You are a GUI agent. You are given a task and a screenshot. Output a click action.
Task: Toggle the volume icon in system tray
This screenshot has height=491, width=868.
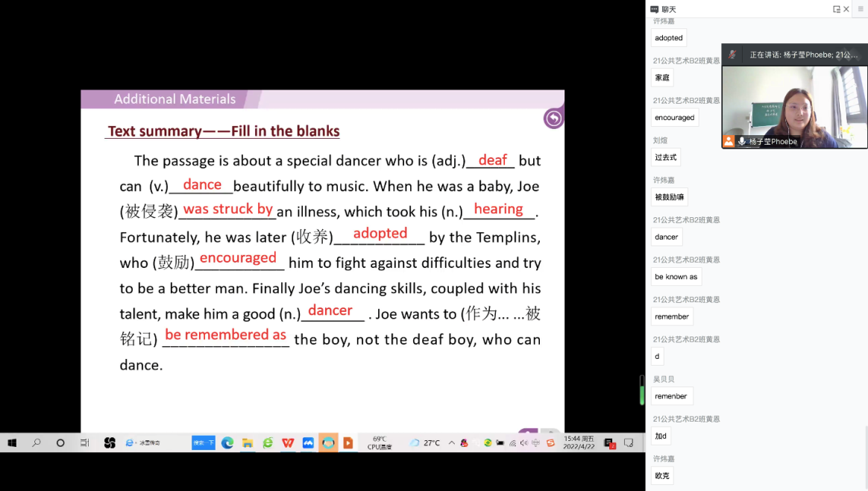click(524, 442)
